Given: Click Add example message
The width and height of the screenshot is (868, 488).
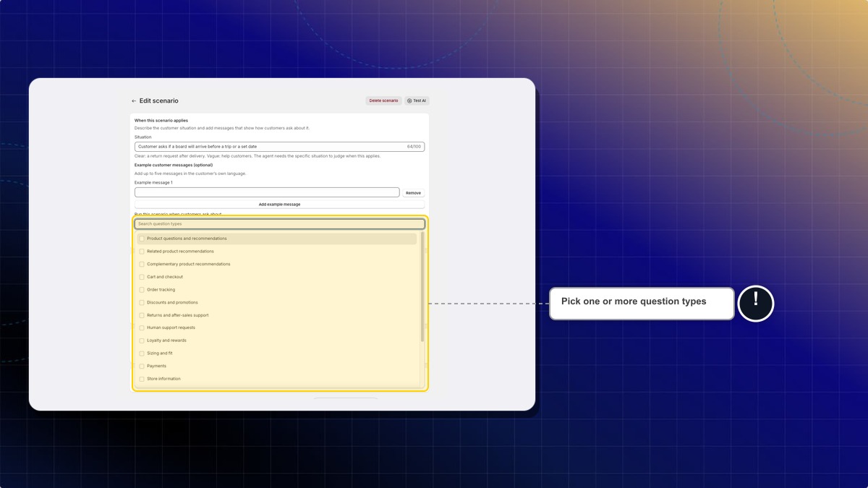Looking at the screenshot, I should (279, 205).
